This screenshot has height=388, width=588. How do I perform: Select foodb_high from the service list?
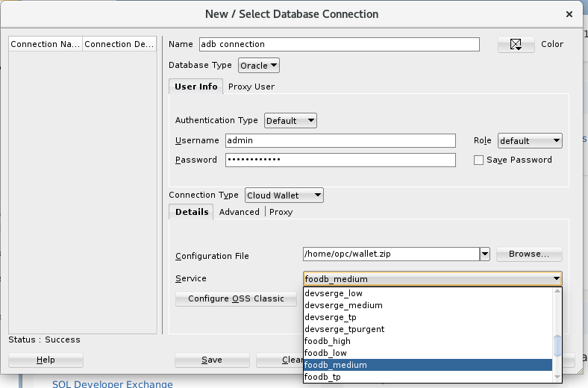(x=328, y=341)
